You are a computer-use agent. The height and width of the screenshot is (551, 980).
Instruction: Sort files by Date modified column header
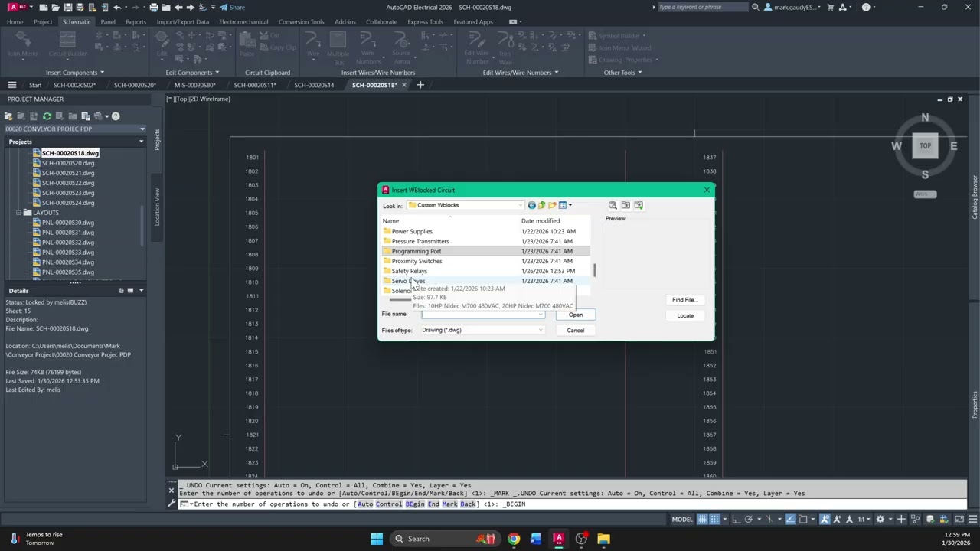[541, 220]
